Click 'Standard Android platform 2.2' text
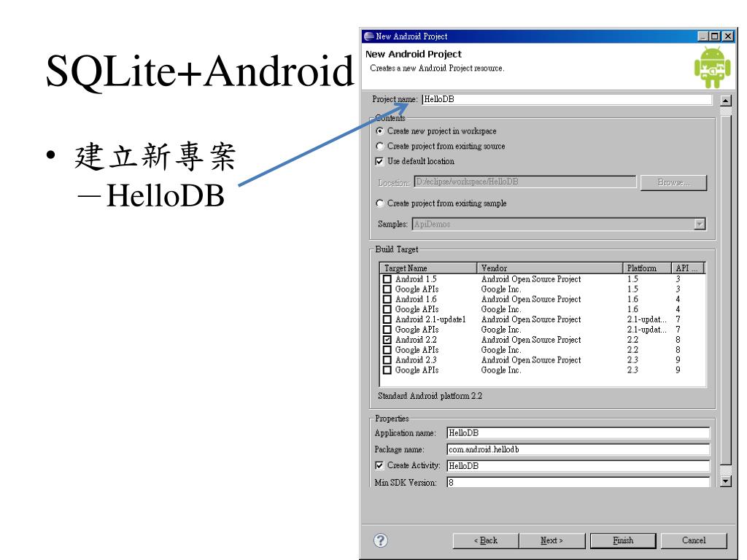The width and height of the screenshot is (747, 560). 430,396
